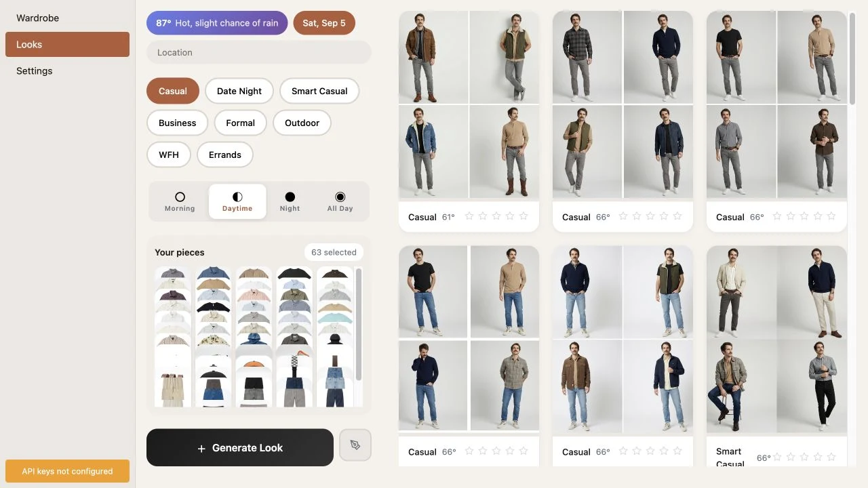
Task: Open tan henley with brown boots outfit
Action: click(x=505, y=152)
